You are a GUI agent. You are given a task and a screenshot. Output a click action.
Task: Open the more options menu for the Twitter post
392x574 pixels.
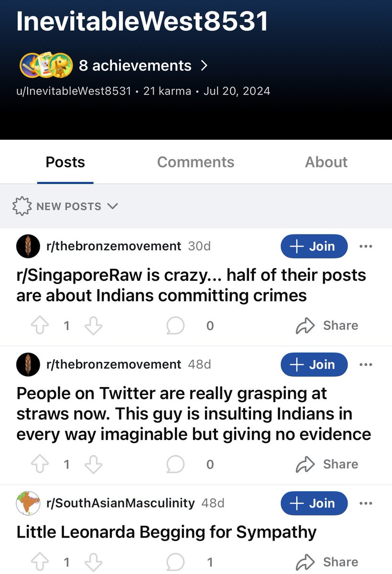tap(365, 364)
